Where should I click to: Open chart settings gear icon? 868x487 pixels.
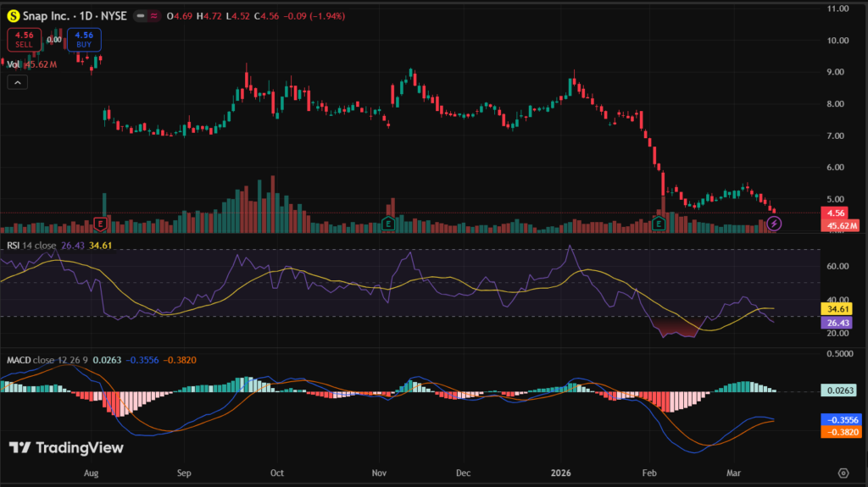(x=843, y=473)
